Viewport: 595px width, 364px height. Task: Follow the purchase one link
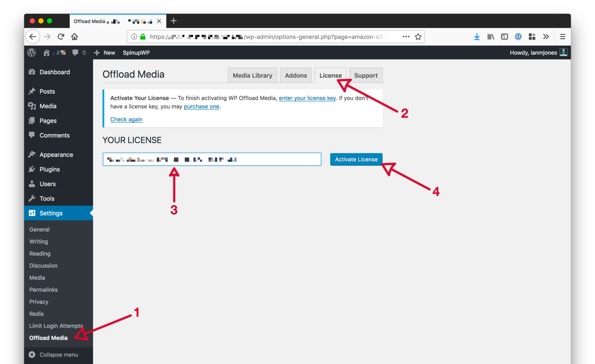click(x=201, y=107)
